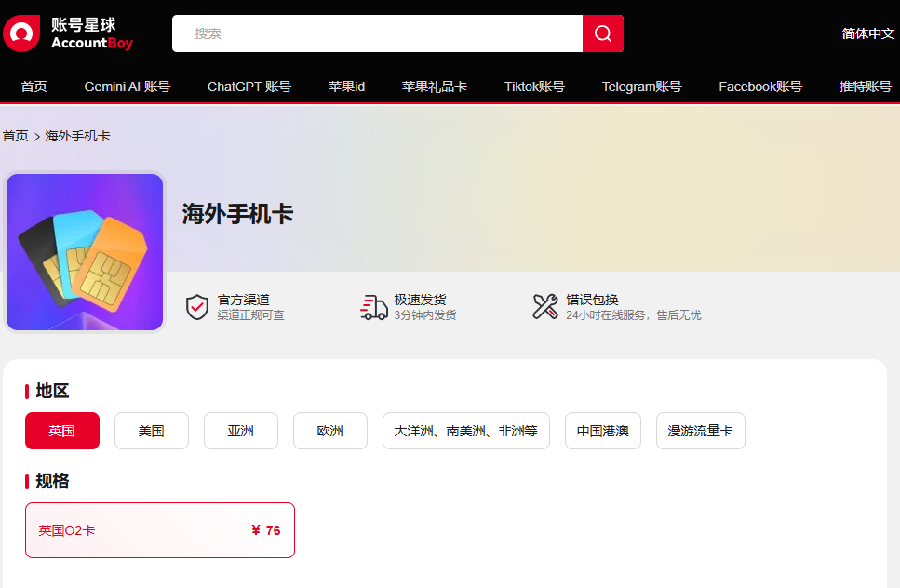Select the 中国港澳 region option

pos(603,431)
